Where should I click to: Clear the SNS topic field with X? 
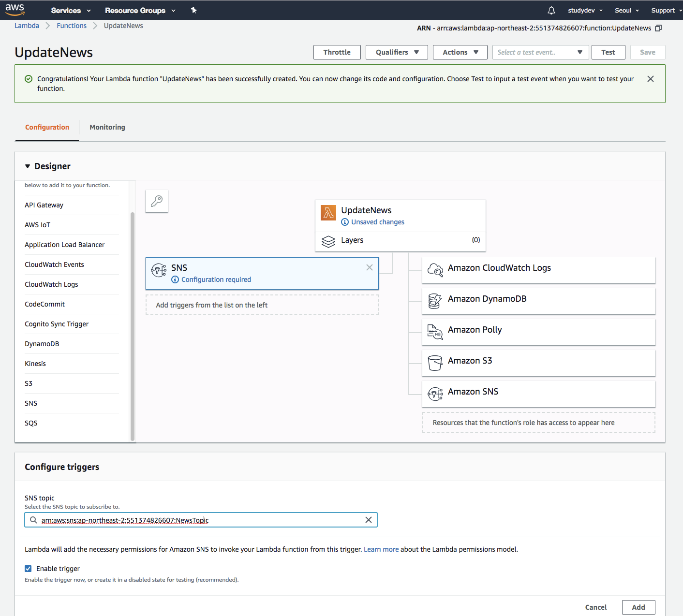point(369,520)
